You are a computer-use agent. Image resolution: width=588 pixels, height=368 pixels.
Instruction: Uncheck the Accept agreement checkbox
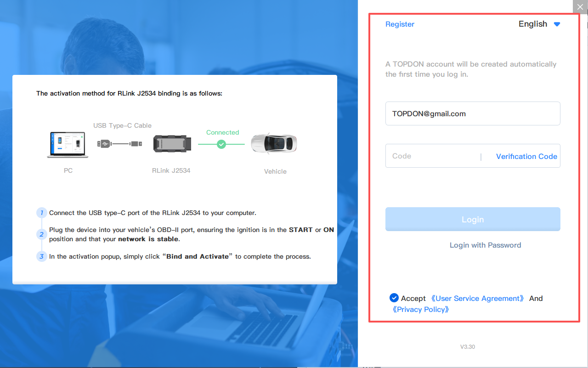394,298
